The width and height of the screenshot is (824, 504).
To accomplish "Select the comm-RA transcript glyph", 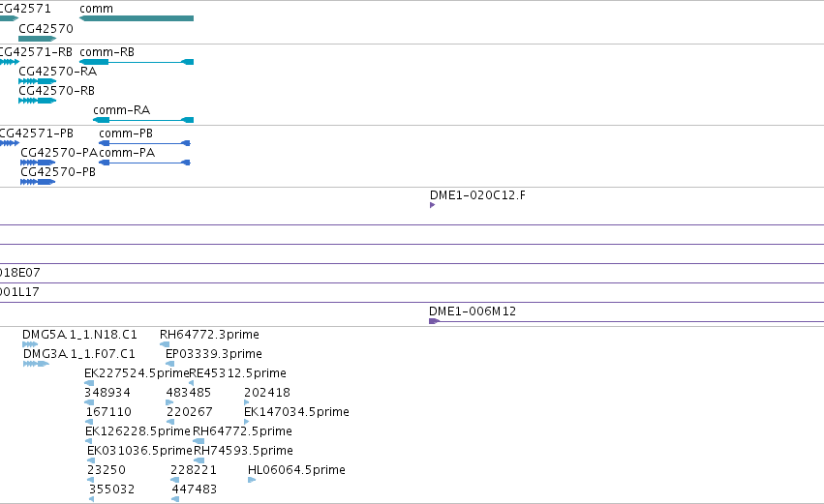I will 143,120.
